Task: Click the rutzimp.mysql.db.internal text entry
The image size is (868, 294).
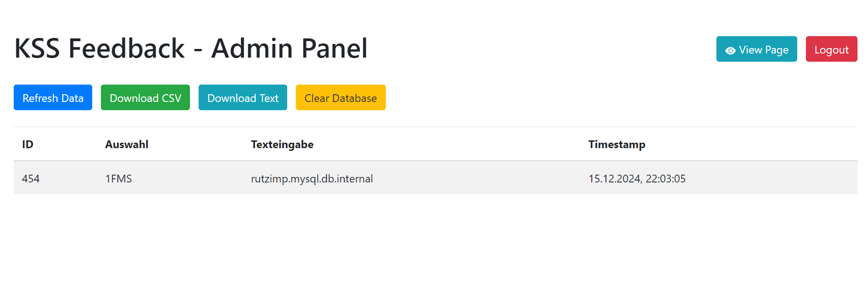Action: click(x=312, y=179)
